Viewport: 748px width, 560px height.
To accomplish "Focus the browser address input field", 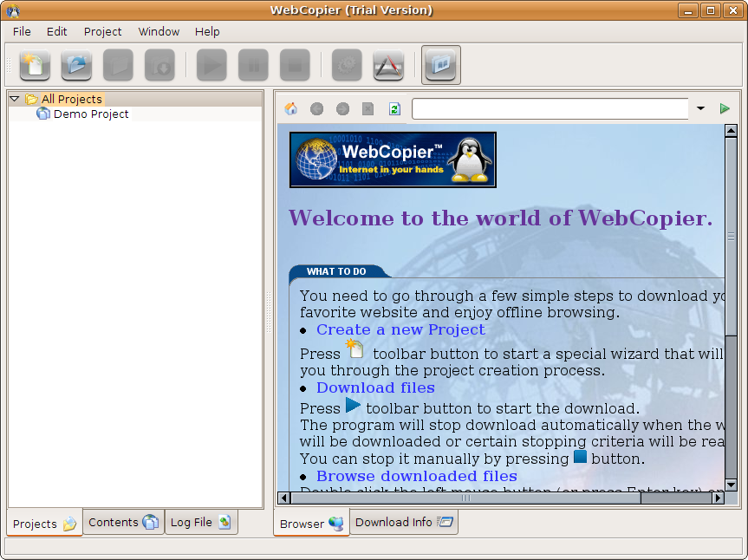I will pyautogui.click(x=550, y=108).
